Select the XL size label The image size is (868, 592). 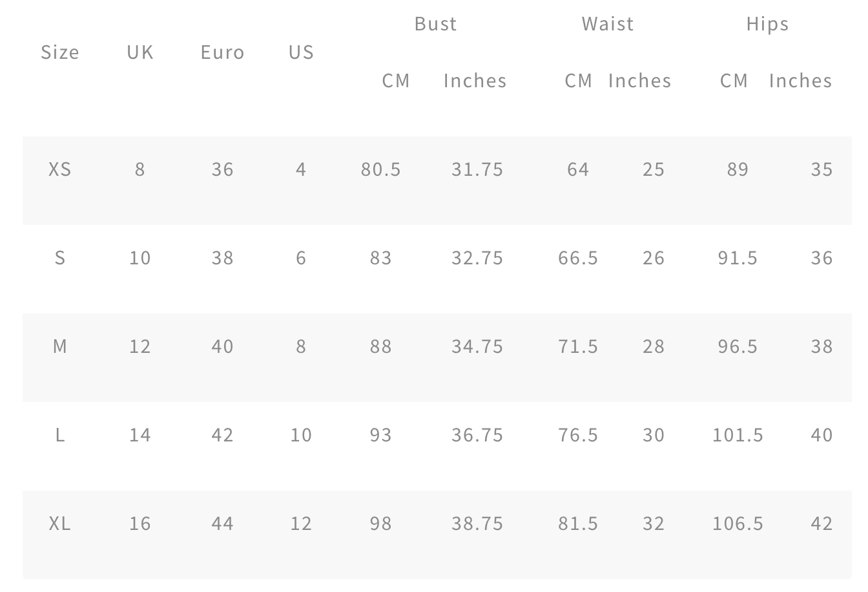tap(60, 523)
